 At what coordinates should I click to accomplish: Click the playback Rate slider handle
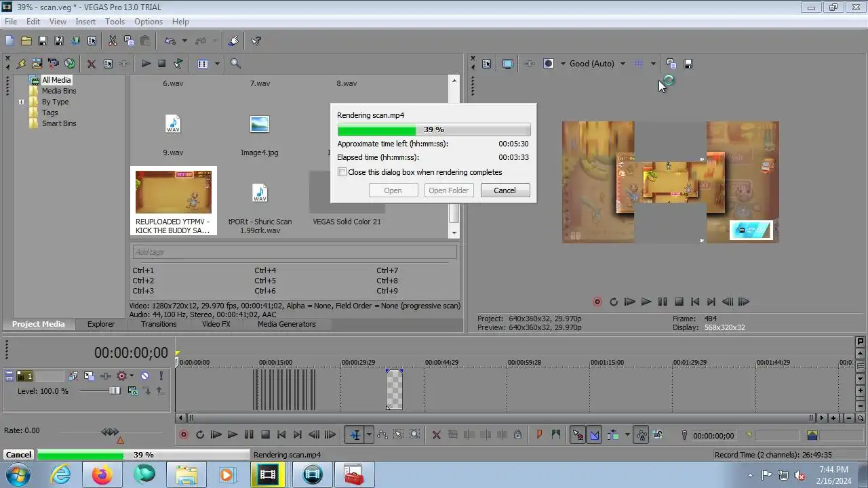click(110, 432)
